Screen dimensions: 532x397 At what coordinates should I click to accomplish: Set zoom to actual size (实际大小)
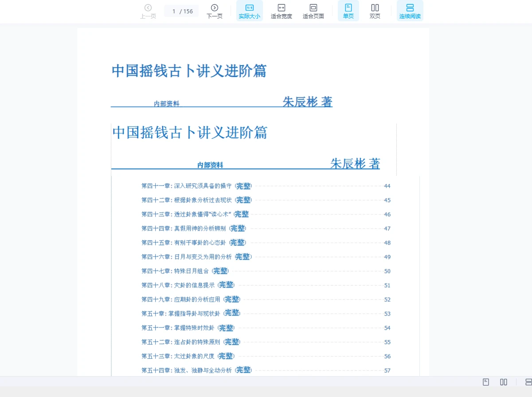click(249, 11)
